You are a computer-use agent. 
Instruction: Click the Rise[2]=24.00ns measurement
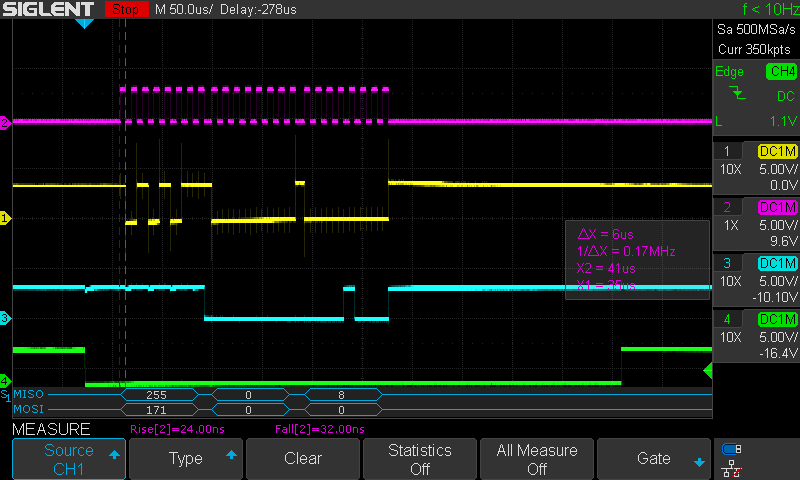(177, 429)
